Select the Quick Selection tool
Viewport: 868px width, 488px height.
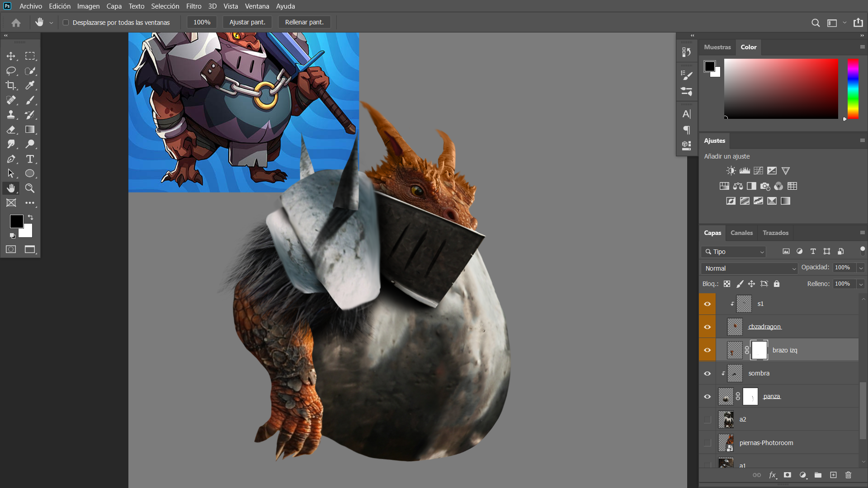click(30, 71)
